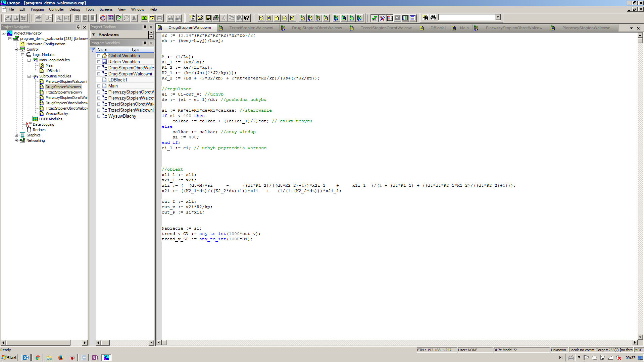The width and height of the screenshot is (644, 362).
Task: Open file using the folder icon
Action: pos(200,18)
